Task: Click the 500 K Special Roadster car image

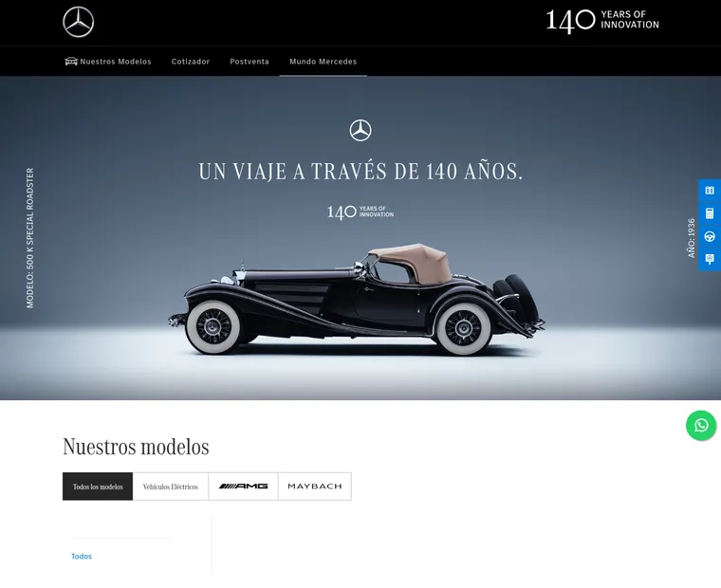Action: (357, 300)
